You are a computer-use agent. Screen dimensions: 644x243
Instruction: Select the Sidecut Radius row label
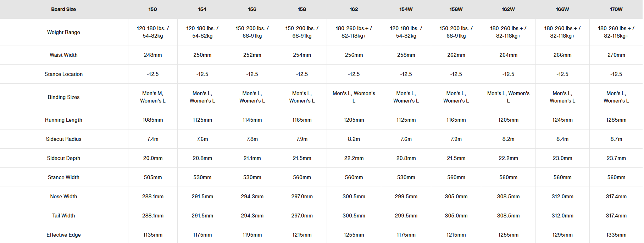pos(63,139)
